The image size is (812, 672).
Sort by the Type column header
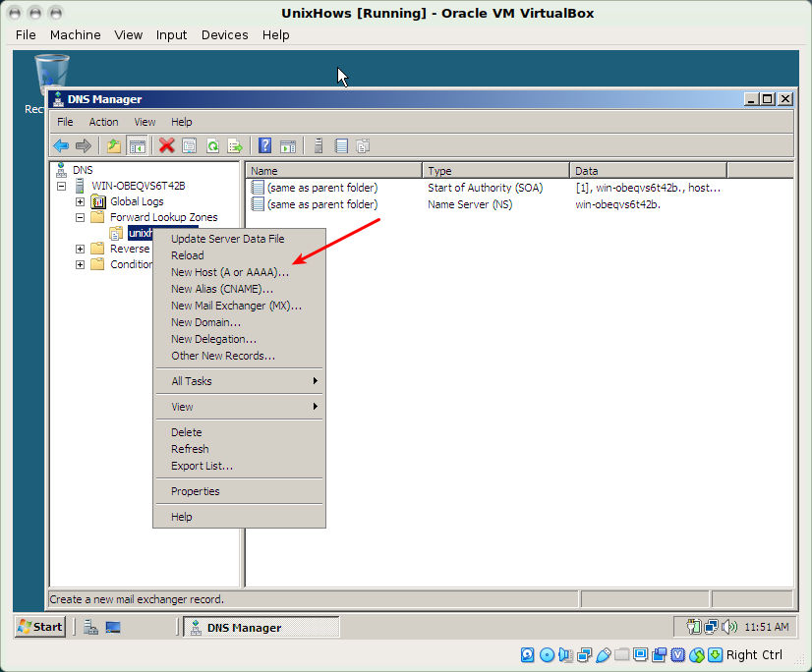tap(496, 171)
